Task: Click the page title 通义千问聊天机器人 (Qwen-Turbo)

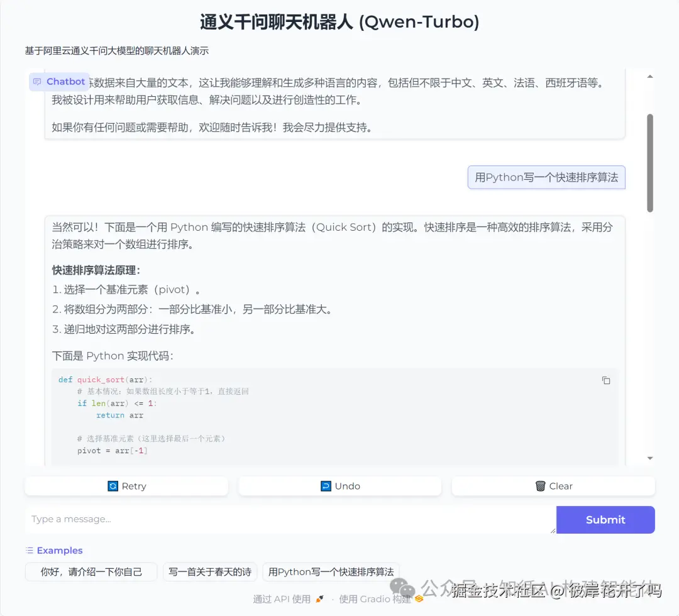Action: 339,21
